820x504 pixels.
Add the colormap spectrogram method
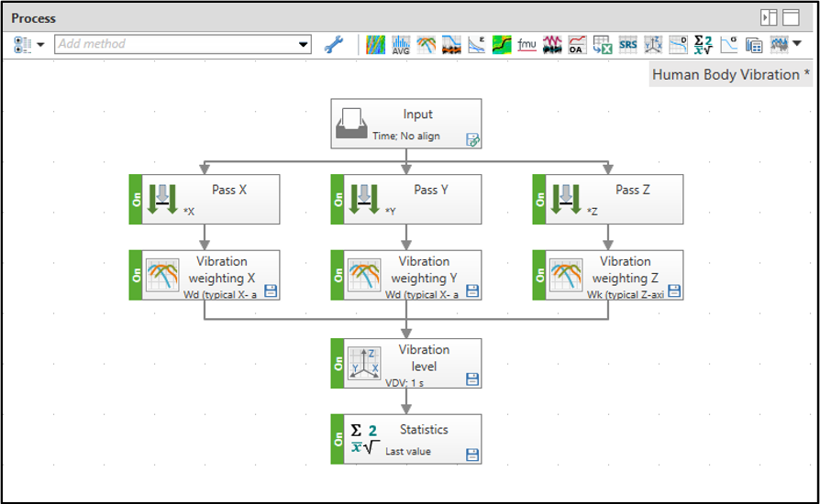[x=375, y=45]
